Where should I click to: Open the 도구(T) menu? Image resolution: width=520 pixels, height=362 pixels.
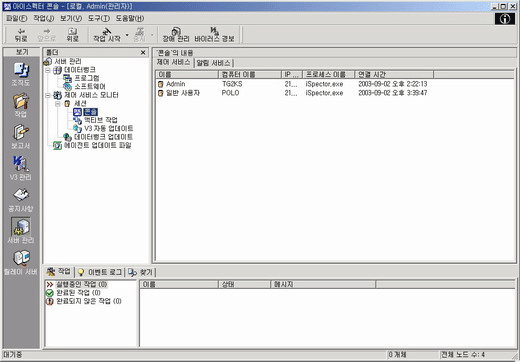point(99,18)
